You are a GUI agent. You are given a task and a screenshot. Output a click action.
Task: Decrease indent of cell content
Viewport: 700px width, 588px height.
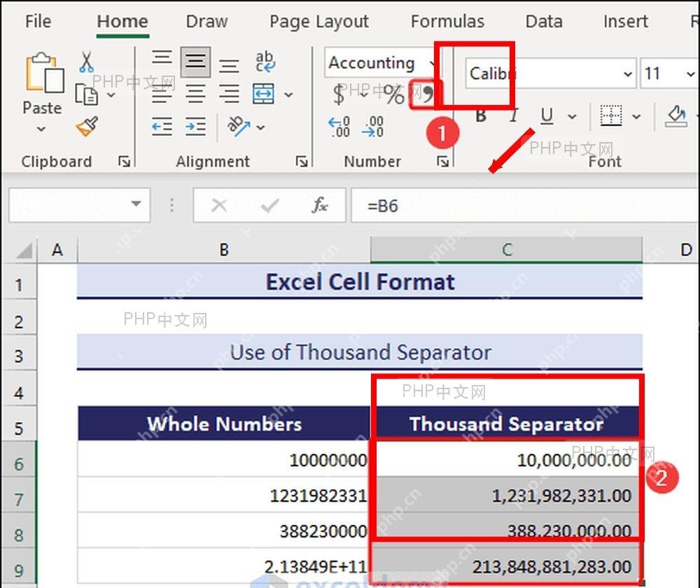tap(162, 127)
